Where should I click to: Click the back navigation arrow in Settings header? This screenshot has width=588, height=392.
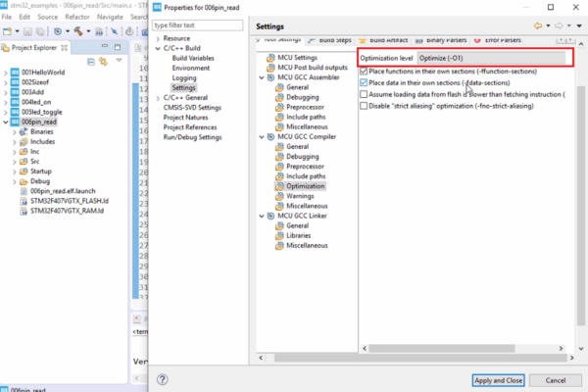[538, 25]
